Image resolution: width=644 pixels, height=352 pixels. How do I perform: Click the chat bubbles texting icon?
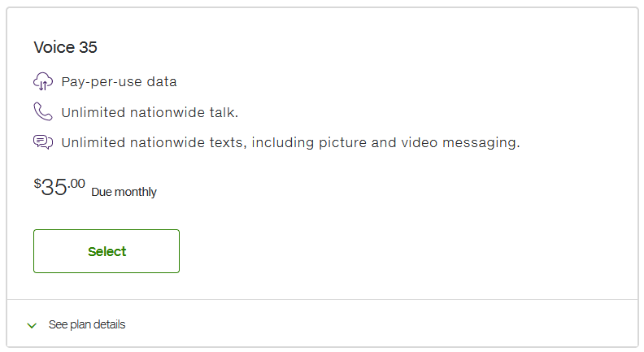(x=43, y=143)
